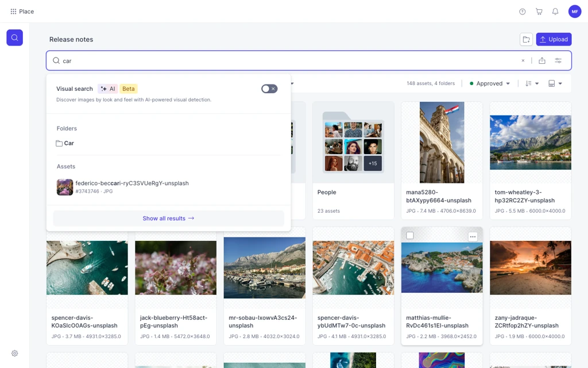Open the federico-beccari-ryC3SVUeRgY-unsplash asset result
Viewport: 588px width, 368px height.
point(168,187)
